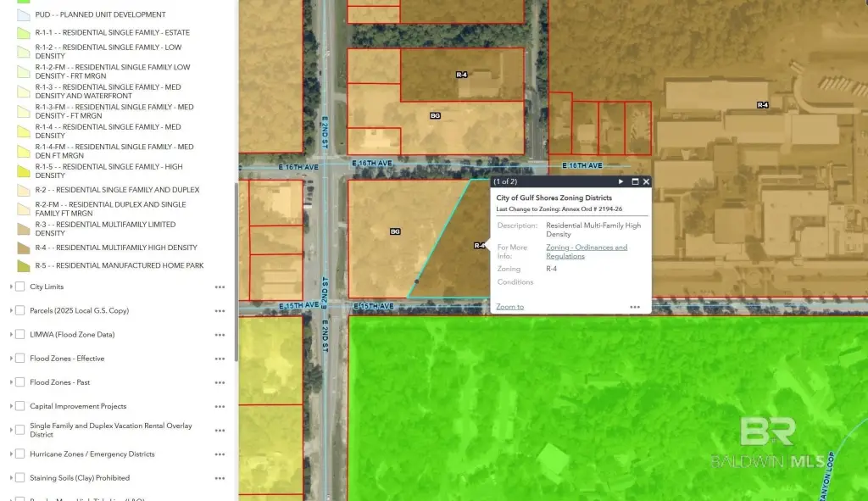The image size is (868, 501).
Task: Open popup actions ellipsis menu
Action: click(634, 307)
